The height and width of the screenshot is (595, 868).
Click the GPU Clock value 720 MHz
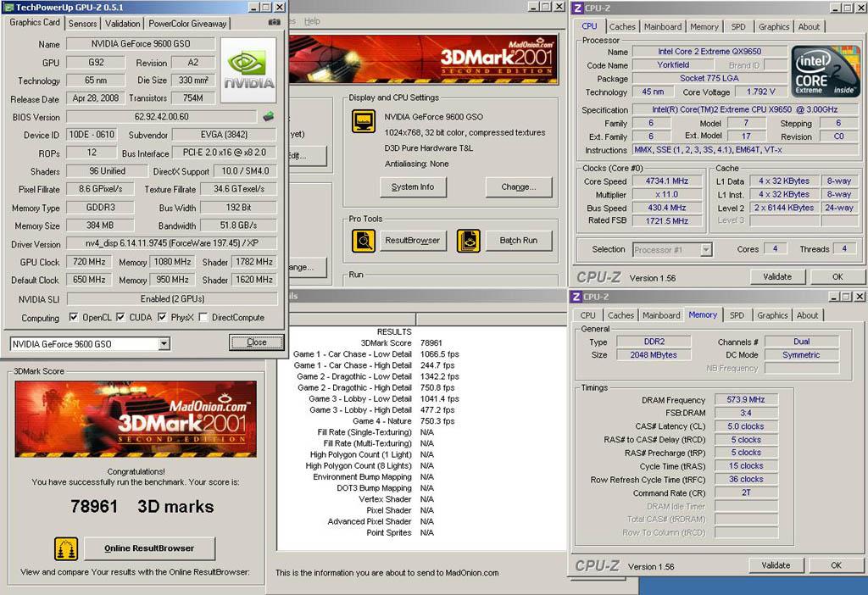pos(89,262)
